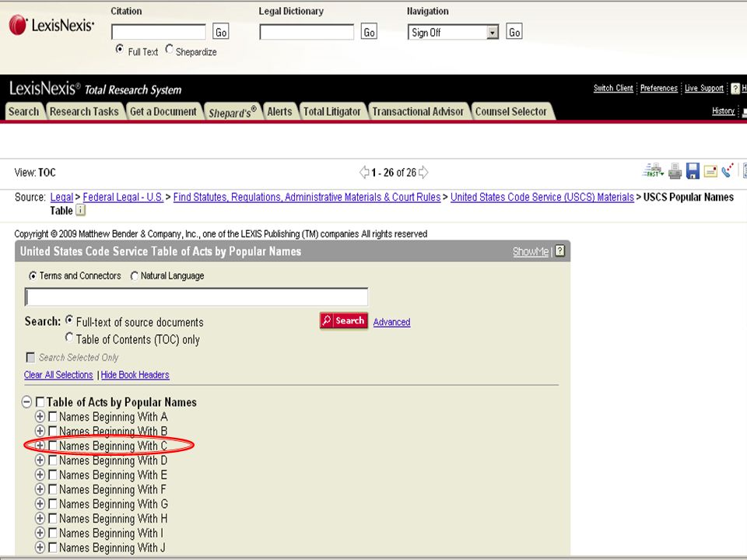Click the printer icon in document toolbar
This screenshot has width=747, height=560.
click(x=675, y=171)
